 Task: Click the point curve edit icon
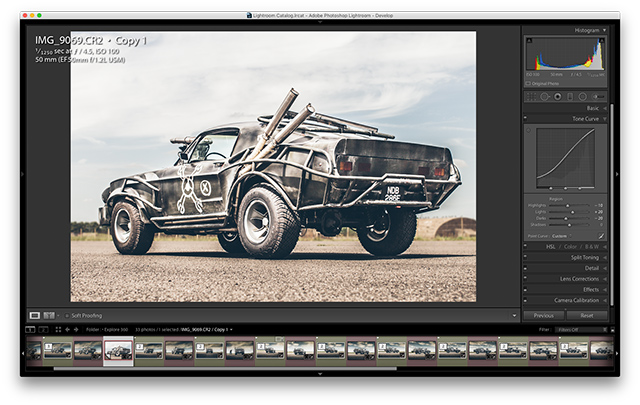601,236
